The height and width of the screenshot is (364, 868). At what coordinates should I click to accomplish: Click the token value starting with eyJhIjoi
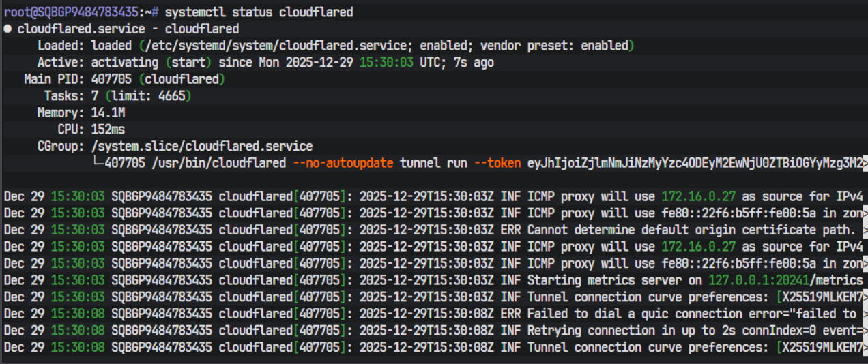(x=696, y=163)
